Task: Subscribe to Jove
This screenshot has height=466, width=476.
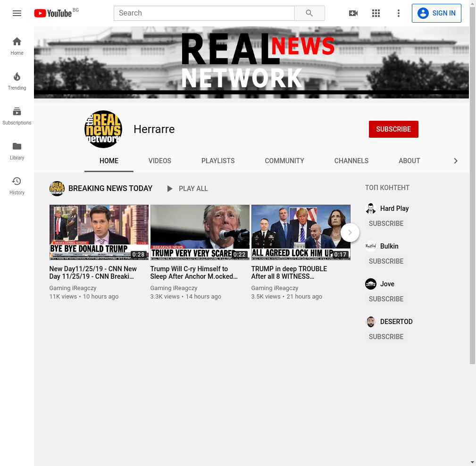Action: pyautogui.click(x=386, y=299)
